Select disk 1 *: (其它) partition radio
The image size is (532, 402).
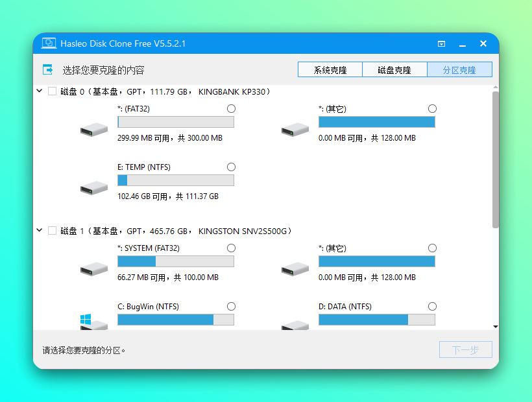(x=432, y=248)
